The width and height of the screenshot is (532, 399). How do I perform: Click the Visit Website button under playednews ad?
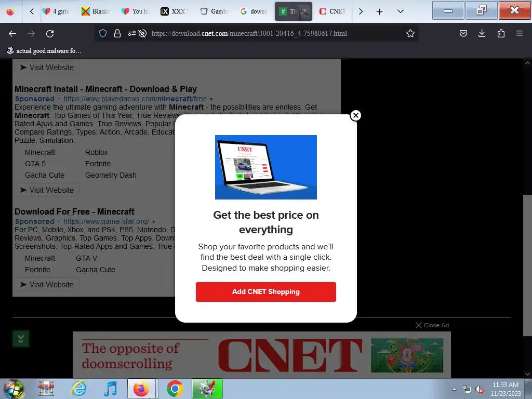click(47, 190)
